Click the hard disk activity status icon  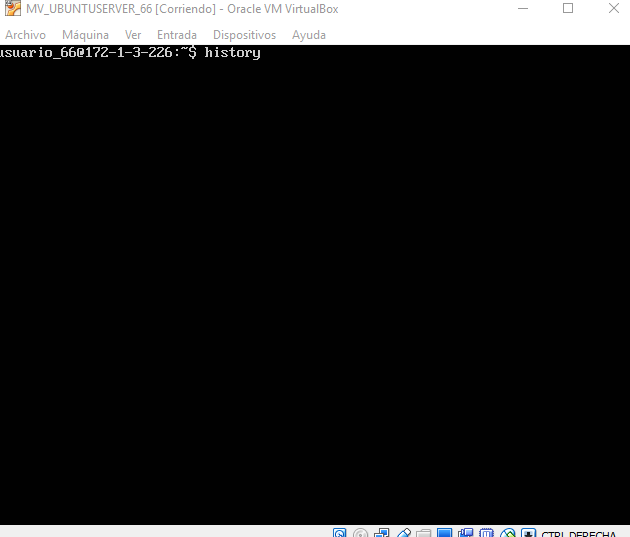coord(340,533)
